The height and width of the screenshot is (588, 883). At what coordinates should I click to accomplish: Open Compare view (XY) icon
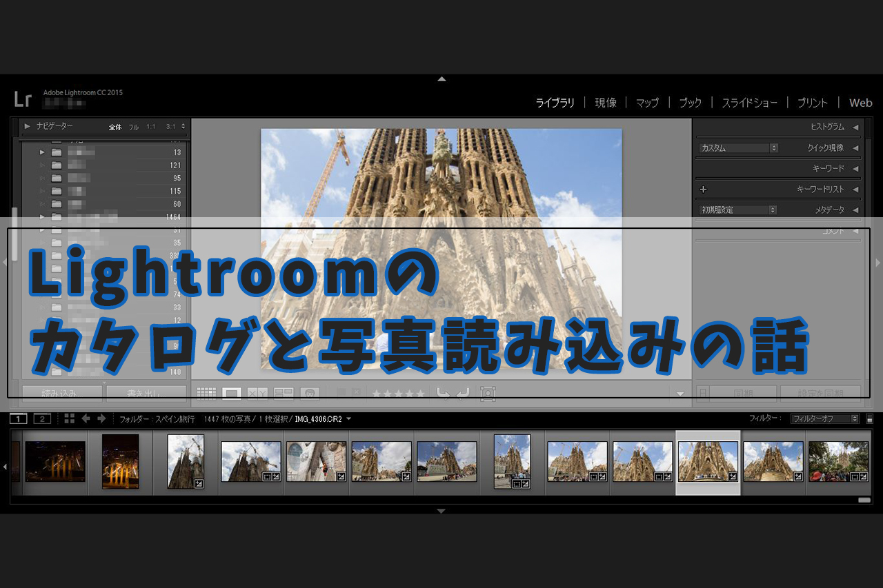click(257, 394)
